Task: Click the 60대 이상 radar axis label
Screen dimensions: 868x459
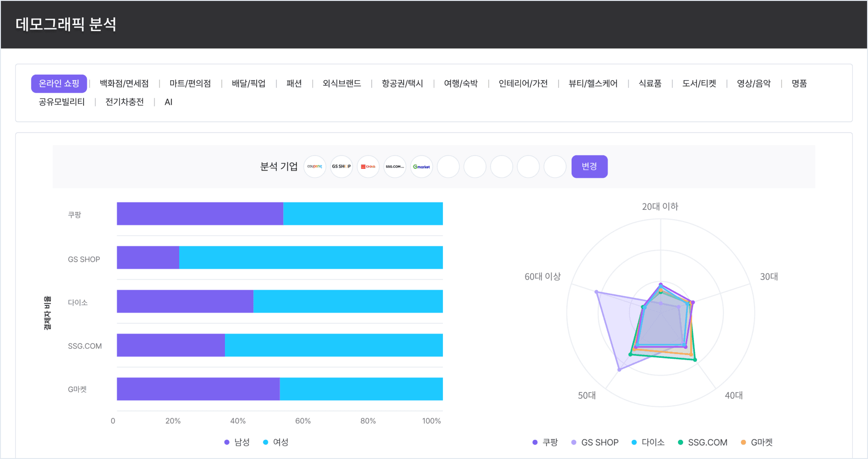Action: (542, 277)
